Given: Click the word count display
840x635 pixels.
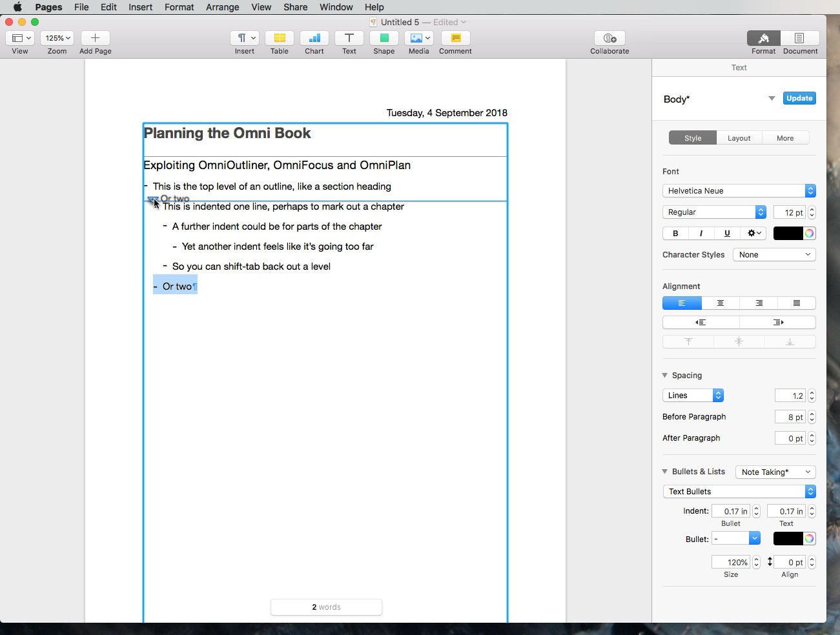Looking at the screenshot, I should (x=326, y=607).
